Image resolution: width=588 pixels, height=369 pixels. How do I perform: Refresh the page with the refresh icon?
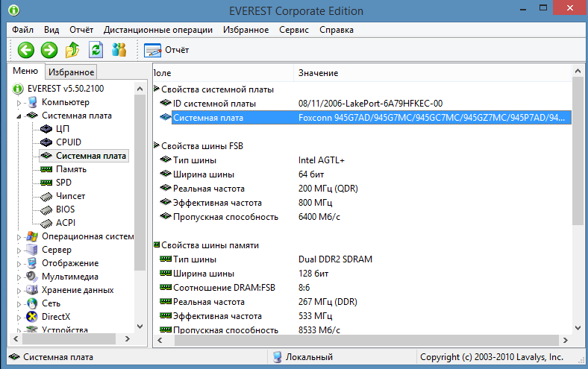(x=96, y=50)
